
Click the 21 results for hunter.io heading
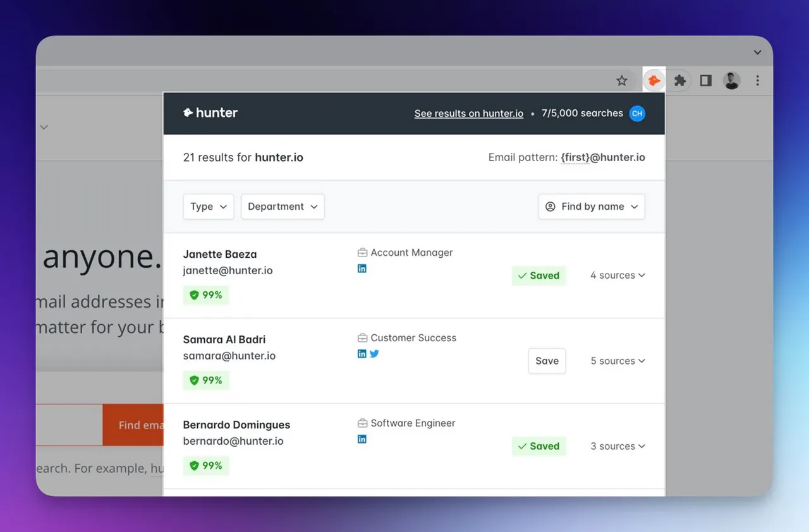click(243, 157)
